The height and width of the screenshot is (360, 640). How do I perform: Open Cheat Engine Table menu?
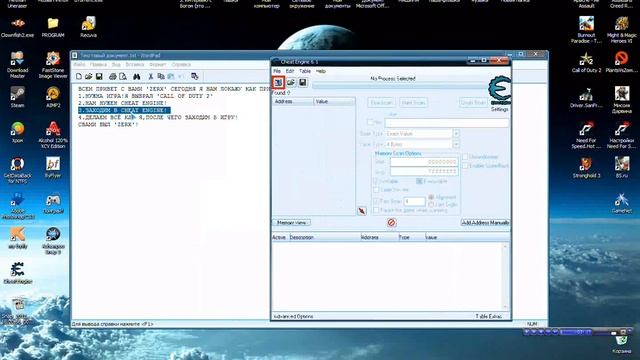[x=305, y=71]
